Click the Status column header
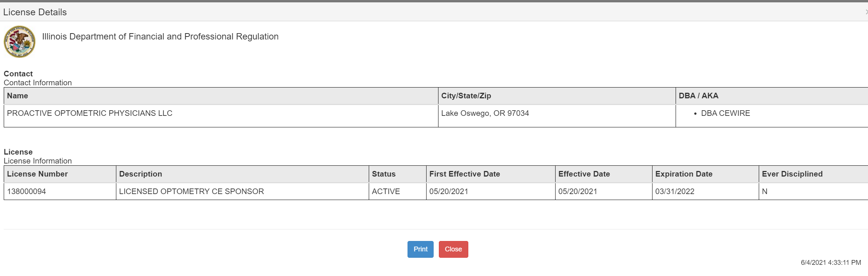This screenshot has width=868, height=276. [x=397, y=174]
